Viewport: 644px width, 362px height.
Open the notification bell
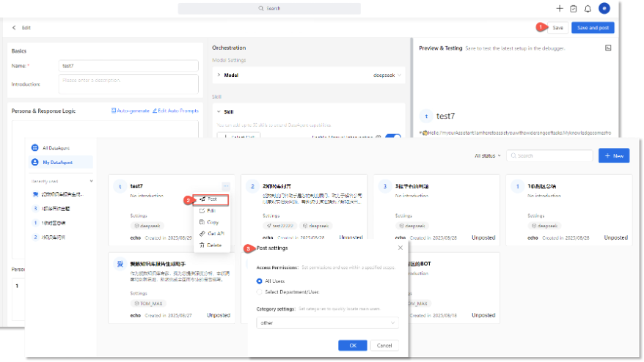point(588,9)
